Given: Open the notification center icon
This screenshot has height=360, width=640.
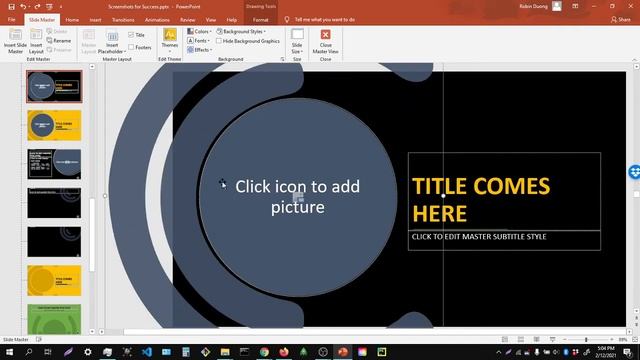Looking at the screenshot, I should 628,352.
